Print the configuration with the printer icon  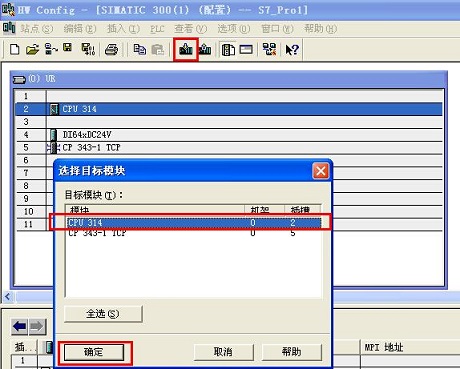click(x=111, y=50)
